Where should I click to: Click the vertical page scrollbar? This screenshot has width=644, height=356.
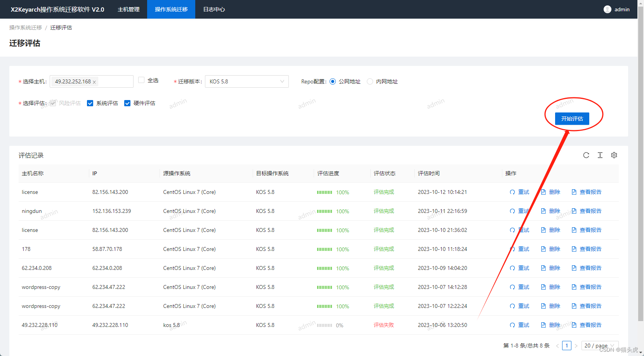[641, 163]
